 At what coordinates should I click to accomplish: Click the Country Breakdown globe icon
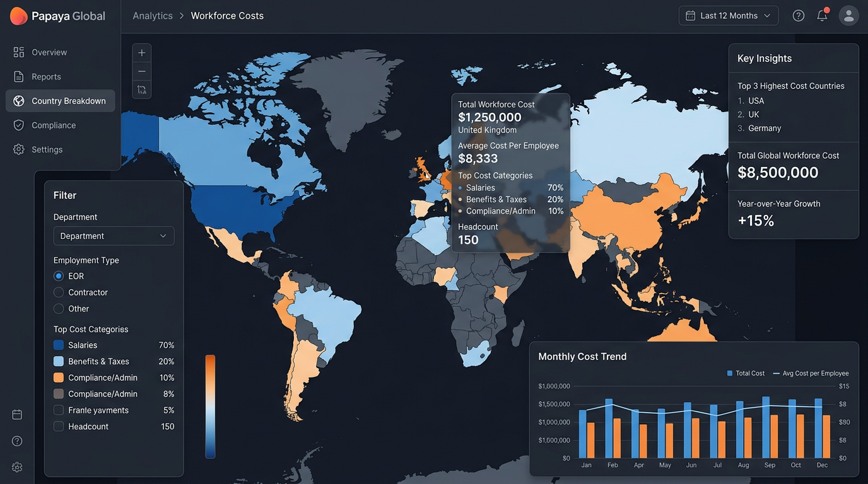[x=19, y=101]
